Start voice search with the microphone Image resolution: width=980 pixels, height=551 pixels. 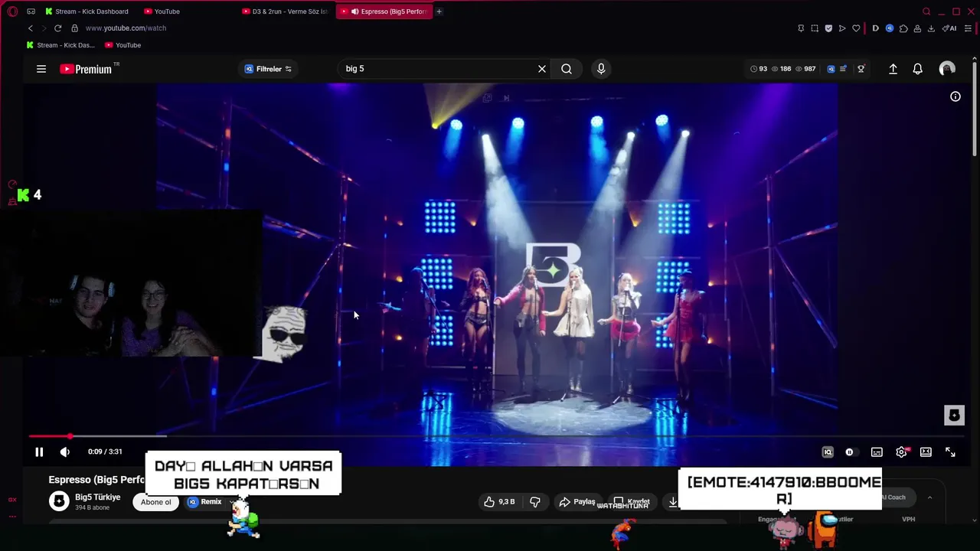[x=601, y=69]
